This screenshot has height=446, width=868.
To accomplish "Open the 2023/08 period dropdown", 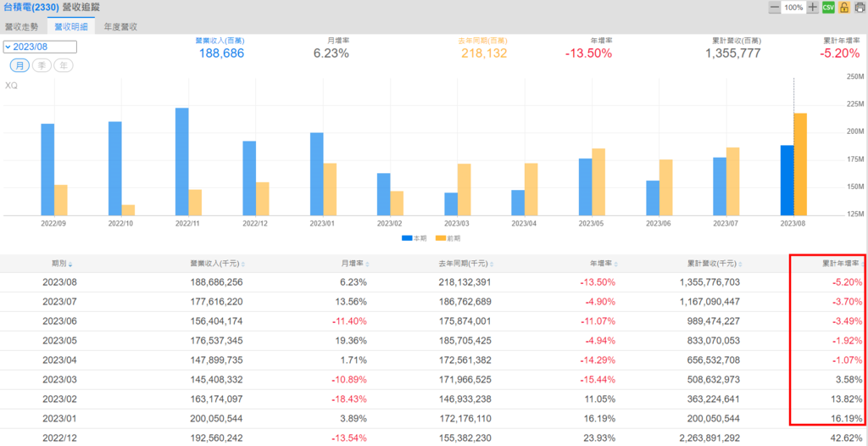I will point(40,47).
